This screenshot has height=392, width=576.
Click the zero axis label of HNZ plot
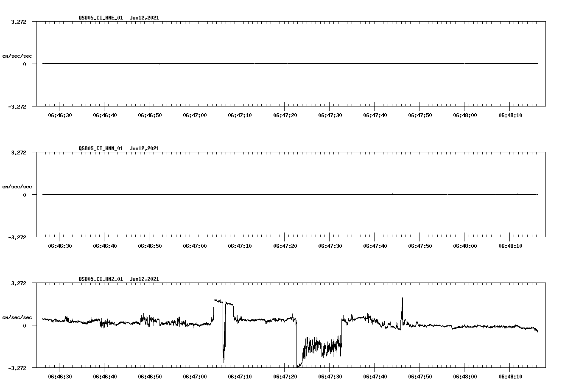coord(25,326)
